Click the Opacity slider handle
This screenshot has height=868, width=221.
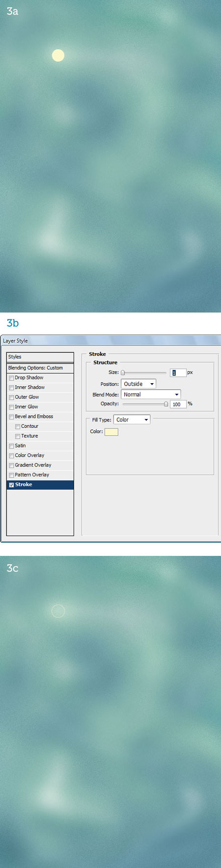click(166, 404)
